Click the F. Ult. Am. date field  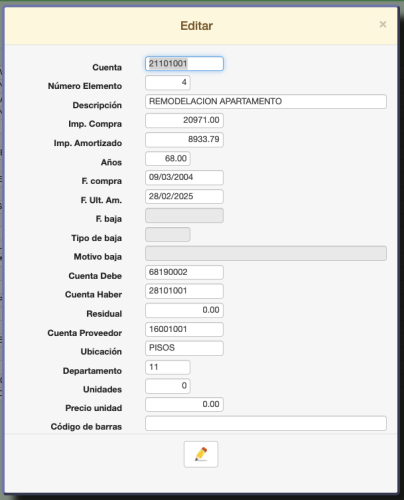(184, 196)
